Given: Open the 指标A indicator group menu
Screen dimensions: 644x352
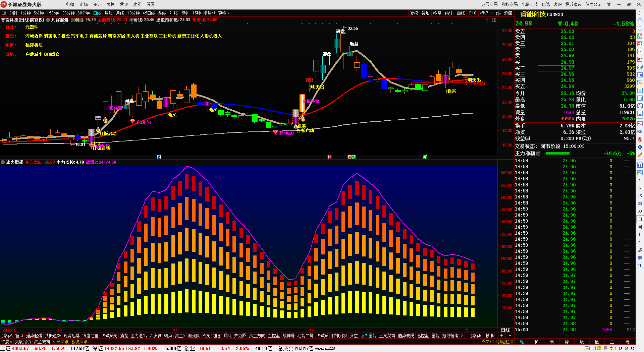Looking at the screenshot, I should coord(7,336).
